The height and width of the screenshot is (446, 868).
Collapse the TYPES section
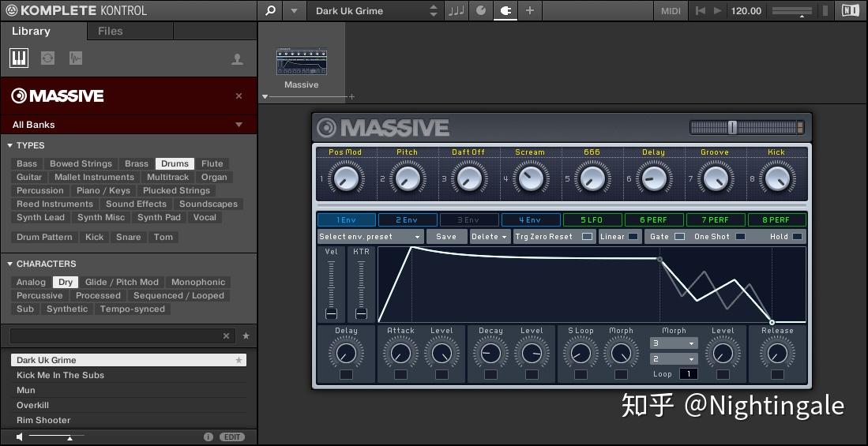point(10,145)
